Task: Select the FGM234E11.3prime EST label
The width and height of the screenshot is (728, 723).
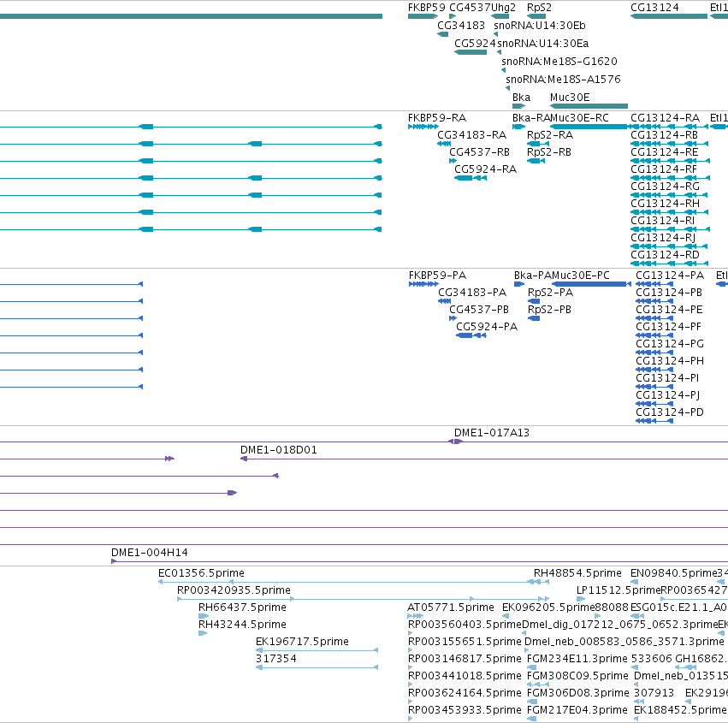Action: click(577, 659)
